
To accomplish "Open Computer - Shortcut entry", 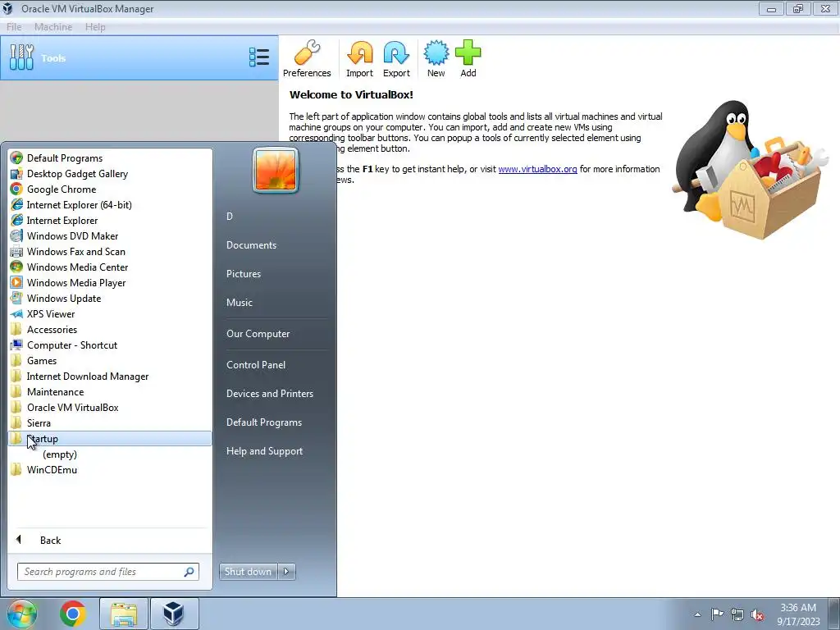I will 110,345.
